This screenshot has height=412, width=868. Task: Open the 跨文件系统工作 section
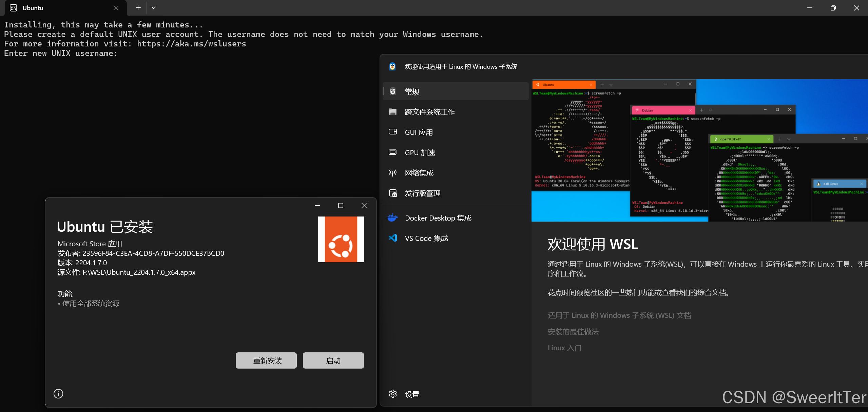pos(429,111)
